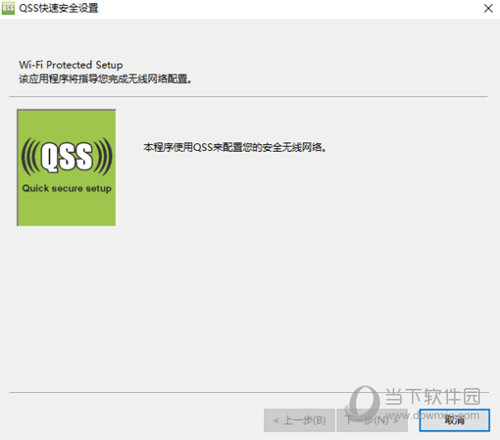Click the 上一步(B) back button
Screen dimensions: 500x440
[x=299, y=420]
